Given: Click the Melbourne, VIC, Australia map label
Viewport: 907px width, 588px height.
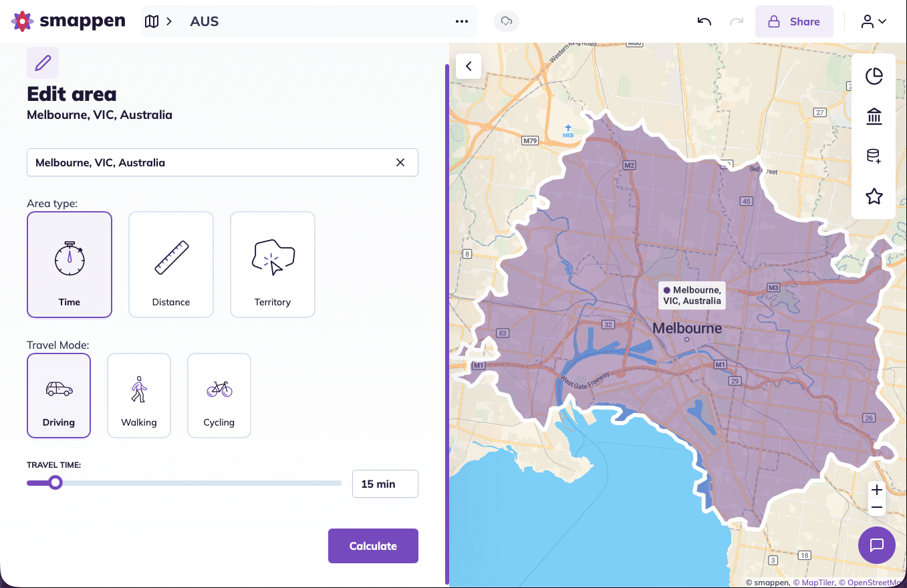Looking at the screenshot, I should [692, 295].
